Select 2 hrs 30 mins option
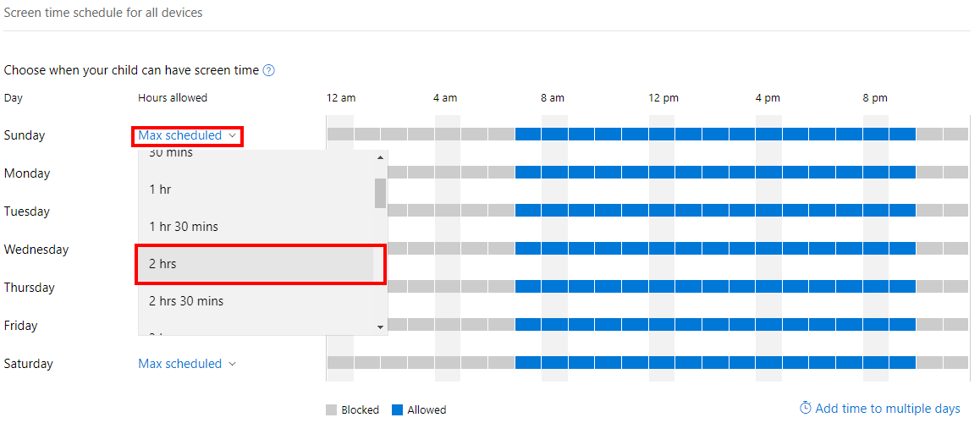This screenshot has height=423, width=980. click(256, 301)
